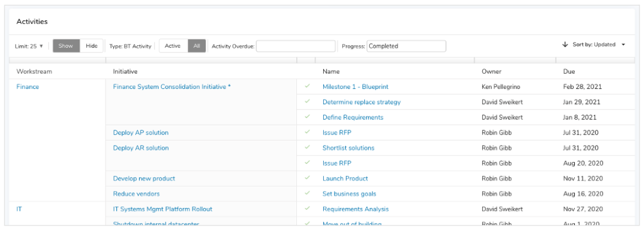Click the Feb 28, 2021 due date
This screenshot has height=230, width=644.
[582, 87]
